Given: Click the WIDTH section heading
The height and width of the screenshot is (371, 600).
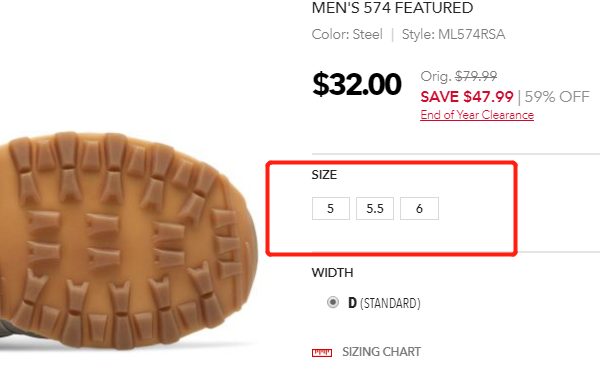Looking at the screenshot, I should tap(332, 273).
